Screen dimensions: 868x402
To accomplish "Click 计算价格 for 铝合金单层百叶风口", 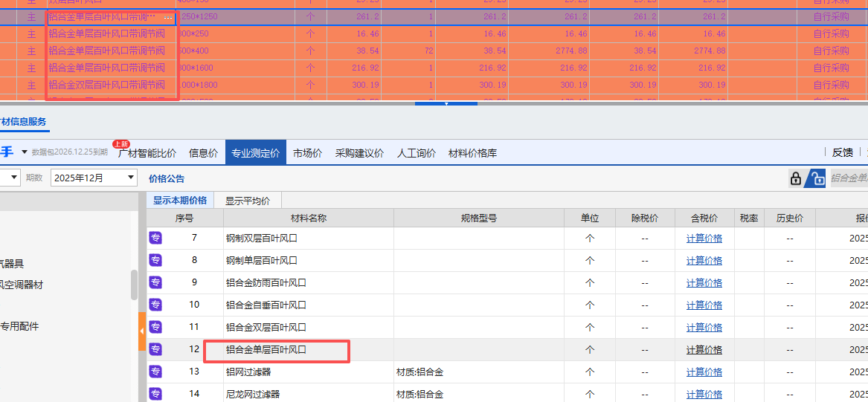I will pos(704,349).
